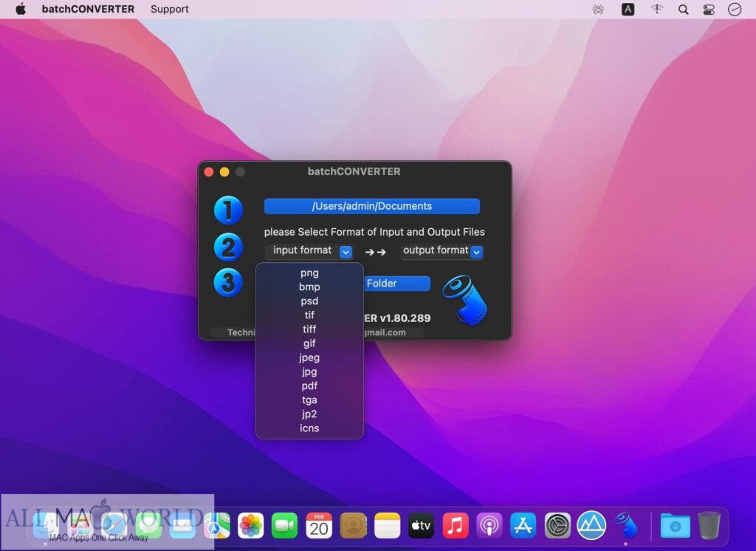Choose pdf in the format list

coord(309,386)
